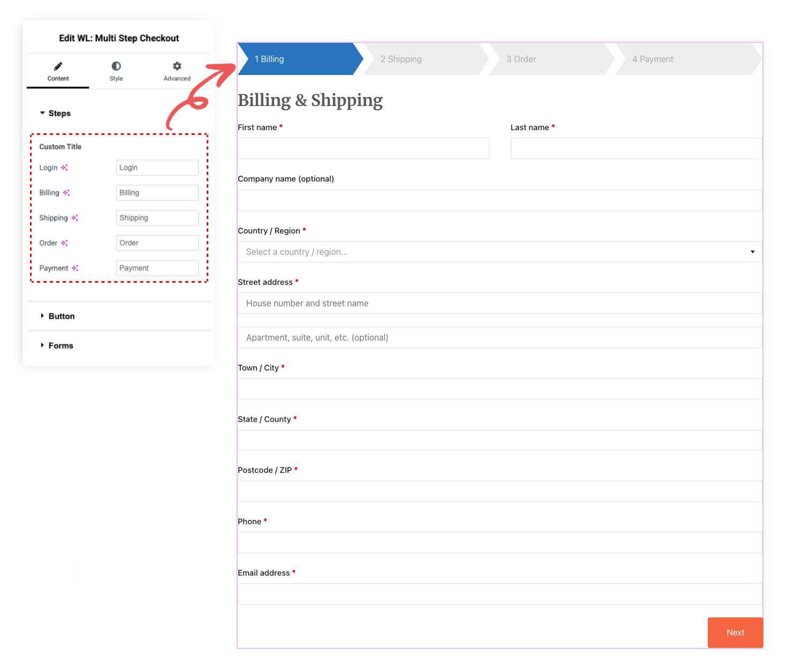Screen dimensions: 787x672
Task: Select the Content tab pencil icon
Action: [x=57, y=66]
